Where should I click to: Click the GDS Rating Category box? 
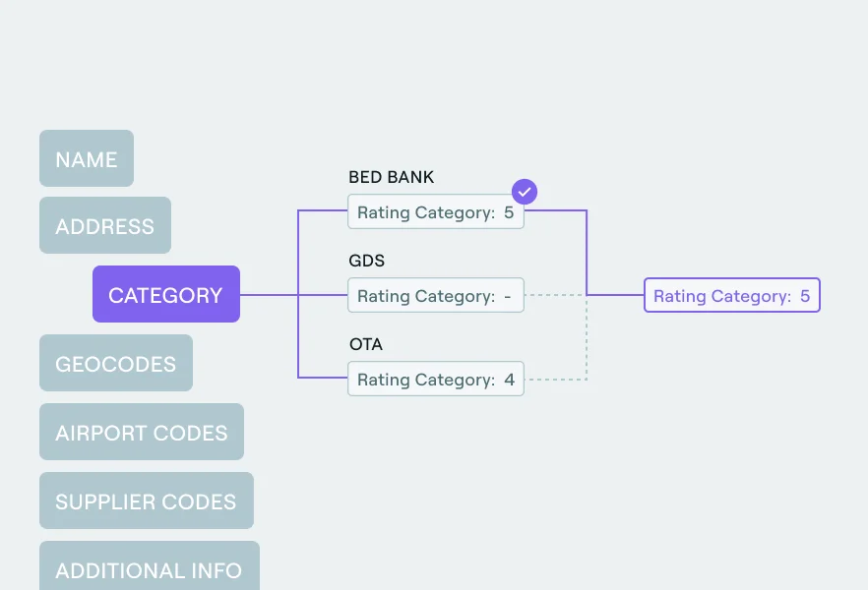[x=436, y=296]
